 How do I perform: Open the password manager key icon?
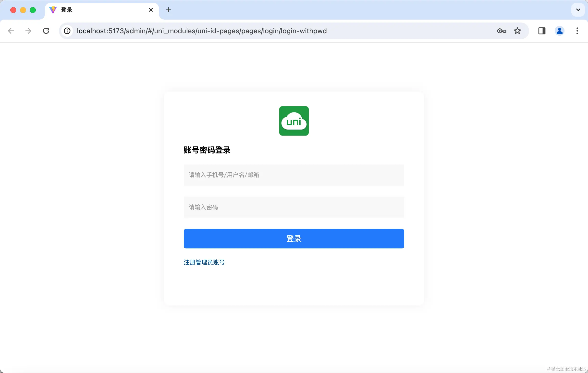pos(502,31)
